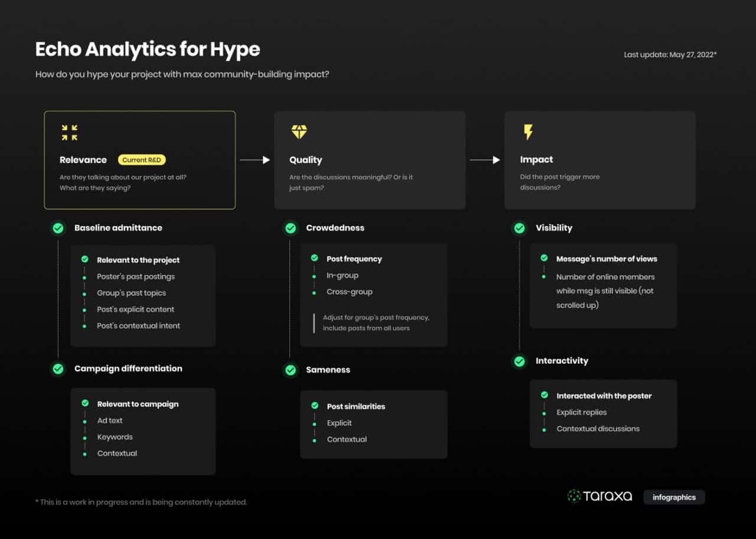Click the check next to Post similarities

click(314, 406)
